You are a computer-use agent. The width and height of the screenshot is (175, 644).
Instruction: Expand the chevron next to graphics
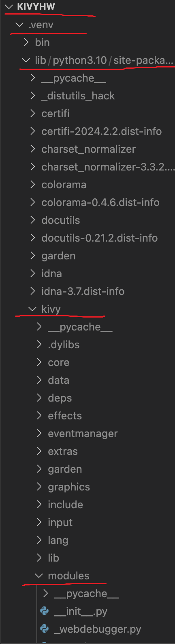tap(39, 487)
